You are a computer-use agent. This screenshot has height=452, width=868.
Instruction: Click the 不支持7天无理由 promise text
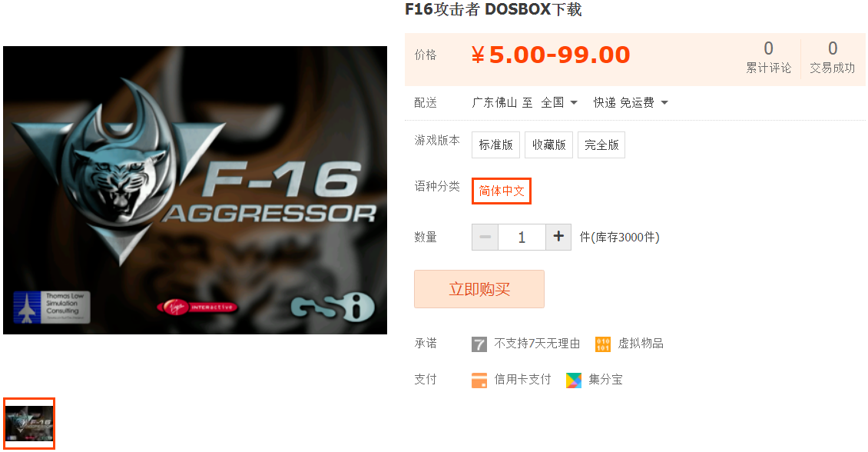pos(537,344)
